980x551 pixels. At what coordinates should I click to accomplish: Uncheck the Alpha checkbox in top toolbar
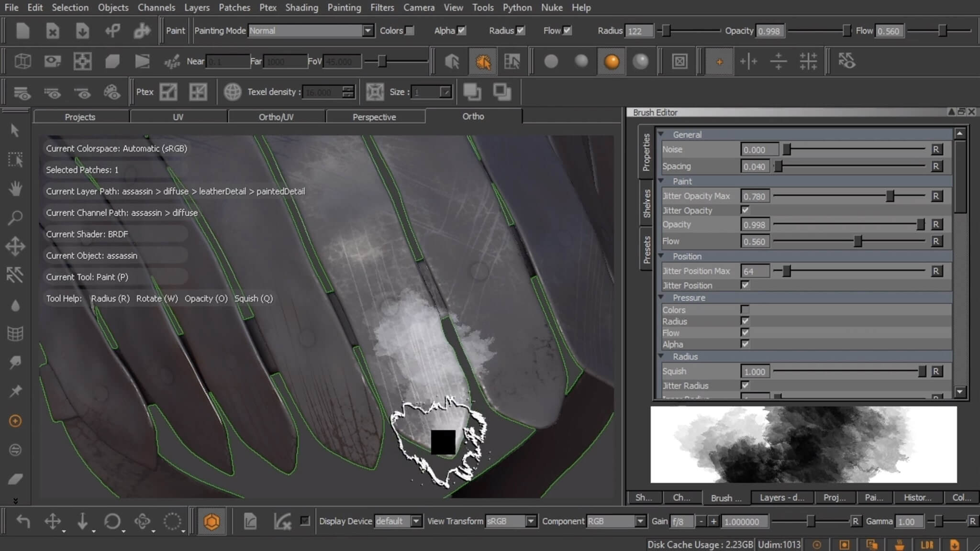(461, 30)
